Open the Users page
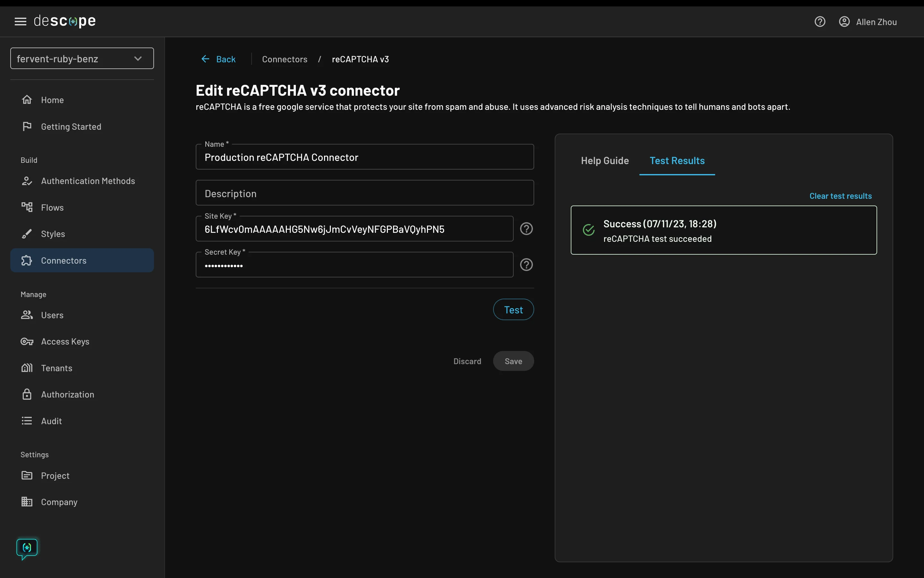 pos(82,315)
